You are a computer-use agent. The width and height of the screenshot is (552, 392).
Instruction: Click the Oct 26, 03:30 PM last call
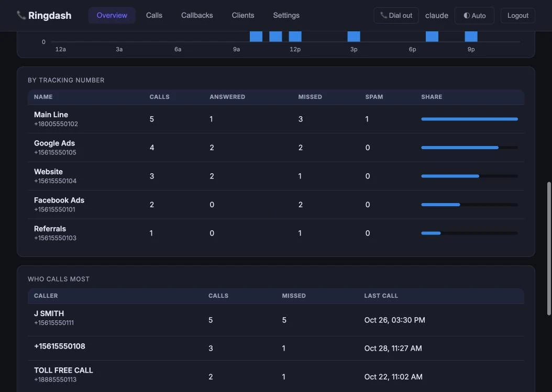click(x=395, y=320)
